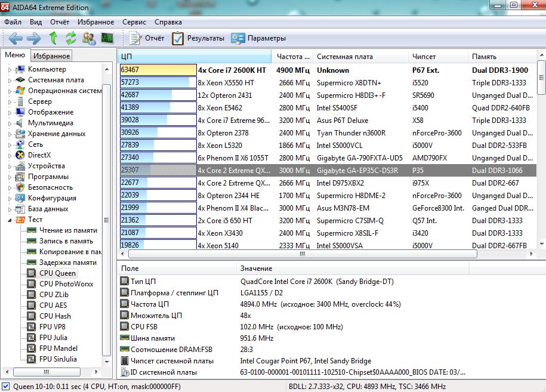Select the 8x Xeon X5550 HT result row
This screenshot has height=392, width=546.
coord(234,82)
